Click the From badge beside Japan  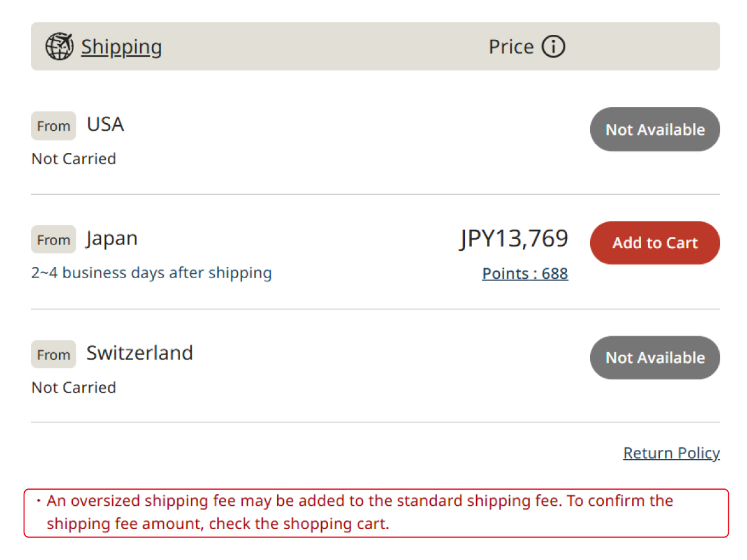click(x=54, y=240)
